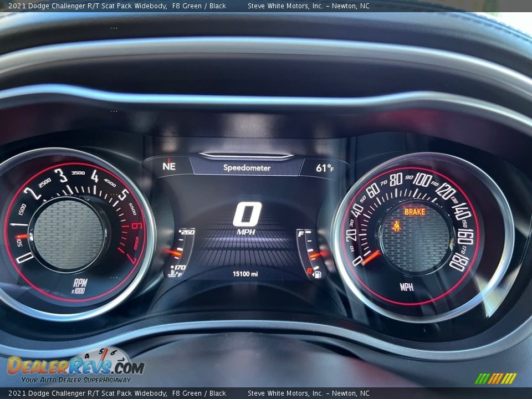This screenshot has height=399, width=532.
Task: Click the 170 coolant temperature mark
Action: pyautogui.click(x=178, y=267)
